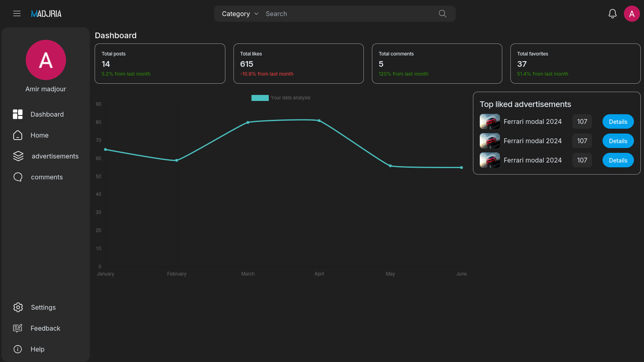Expand the Category dropdown

(240, 14)
